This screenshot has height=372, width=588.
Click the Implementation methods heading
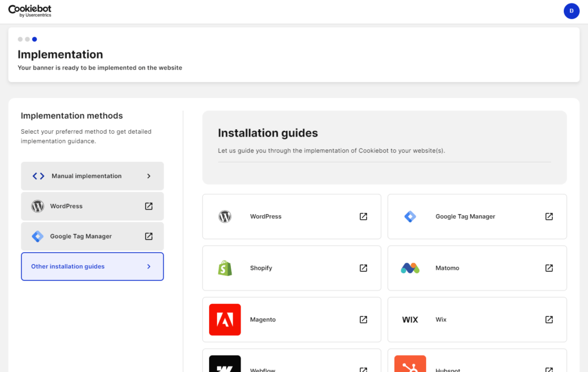[x=72, y=116]
